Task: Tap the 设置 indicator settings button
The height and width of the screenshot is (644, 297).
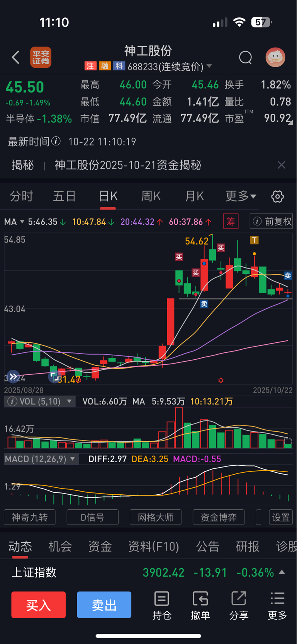Action: click(281, 517)
